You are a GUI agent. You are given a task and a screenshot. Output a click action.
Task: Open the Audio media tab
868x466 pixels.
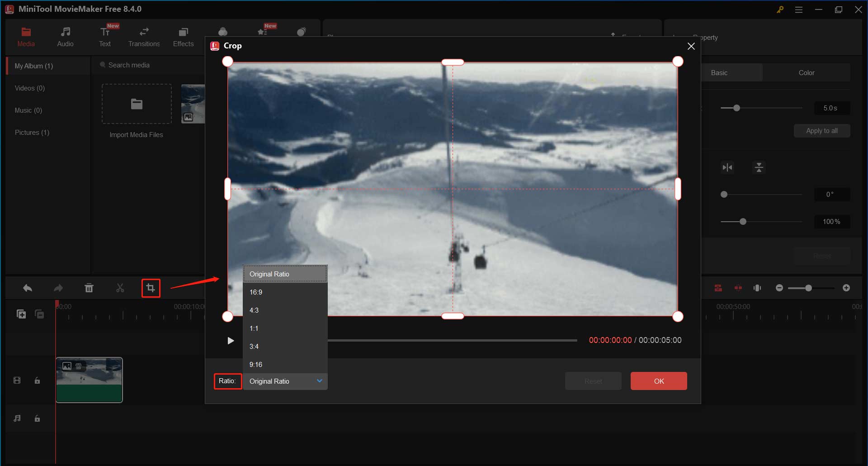[x=65, y=36]
